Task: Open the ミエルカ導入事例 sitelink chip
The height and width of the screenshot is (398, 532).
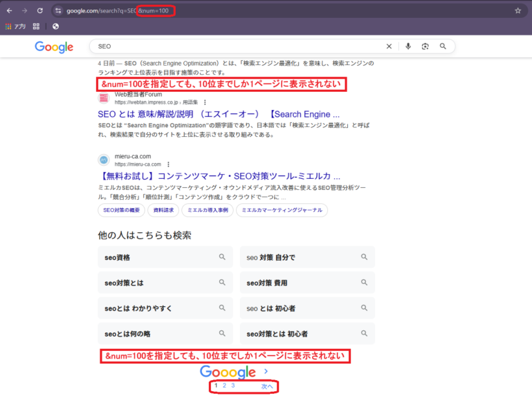Action: 208,210
